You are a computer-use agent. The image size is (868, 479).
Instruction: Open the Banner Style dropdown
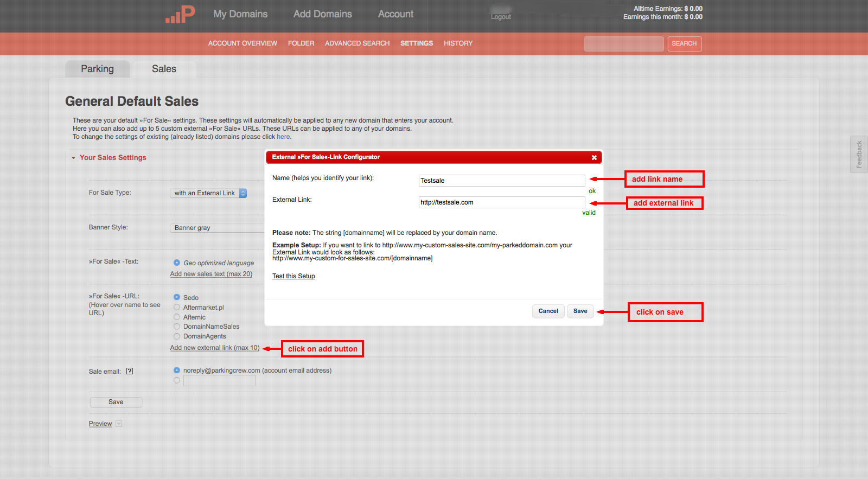click(x=217, y=228)
